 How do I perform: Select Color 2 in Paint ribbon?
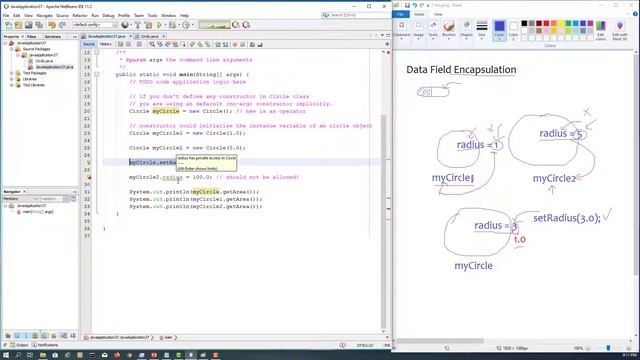point(513,30)
